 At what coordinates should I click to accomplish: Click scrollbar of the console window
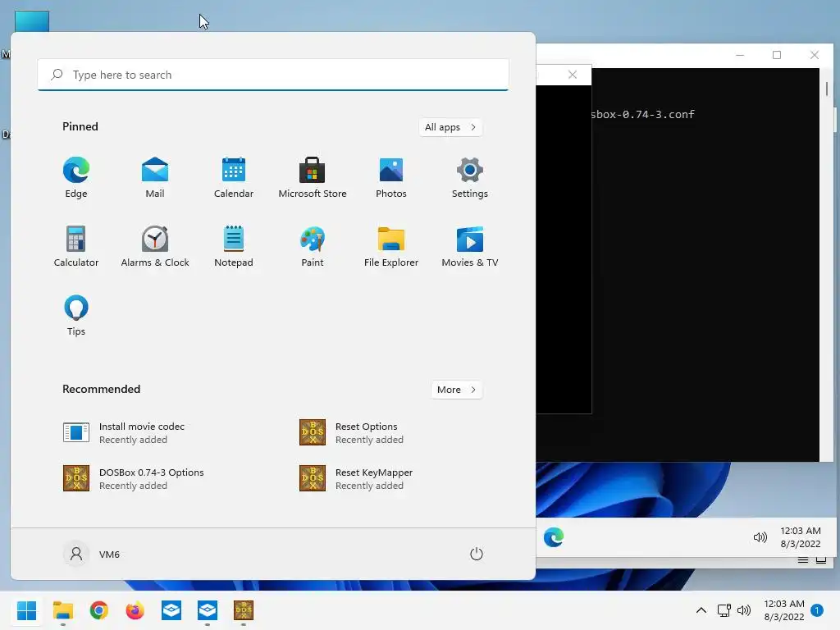pos(827,89)
